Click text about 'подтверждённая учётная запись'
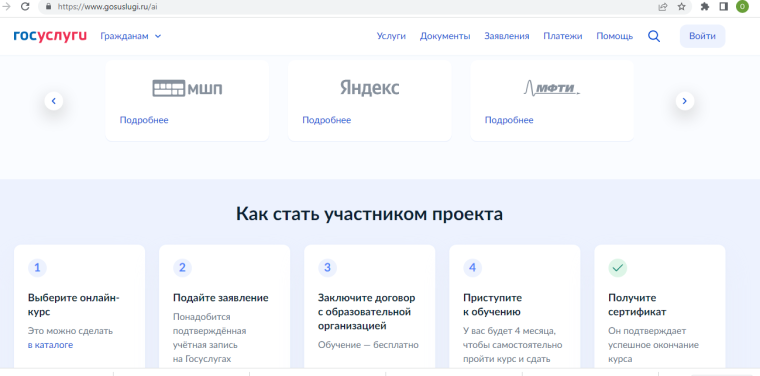760x376 pixels. 209,338
